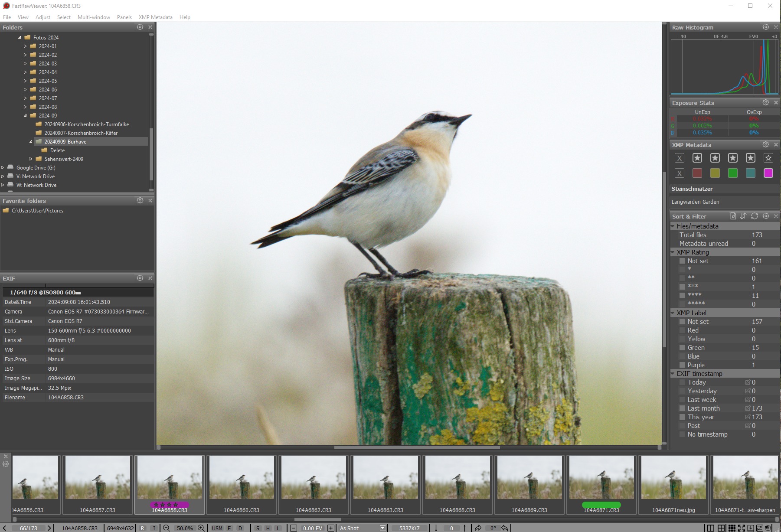Click the zoom in magnifier icon
The image size is (781, 532).
click(201, 528)
